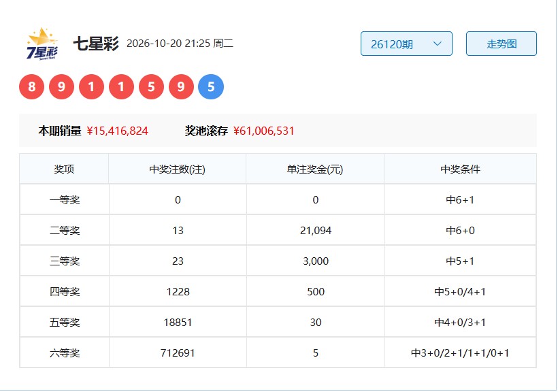
Task: Click the 本期销量 amount ¥15,416,824
Action: pos(117,131)
